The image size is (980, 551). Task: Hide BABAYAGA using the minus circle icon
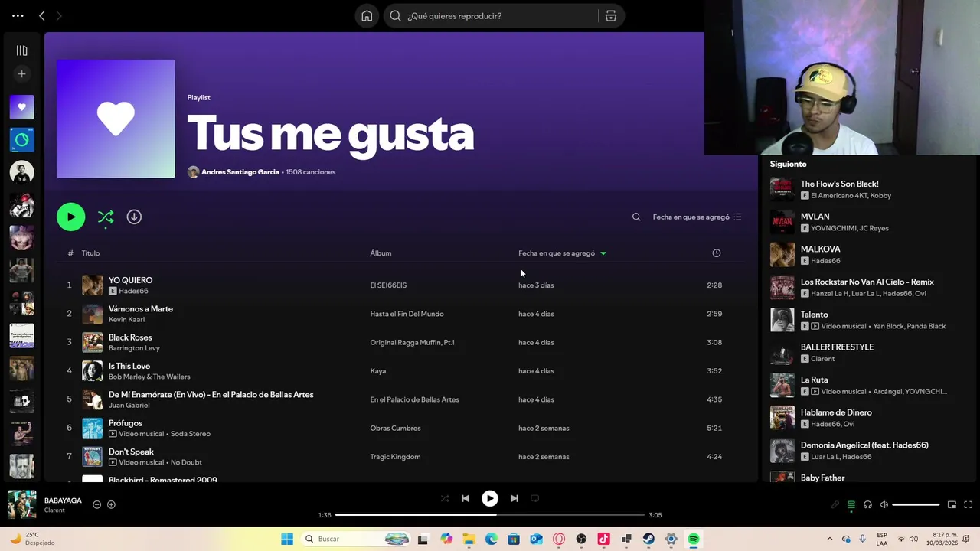96,504
